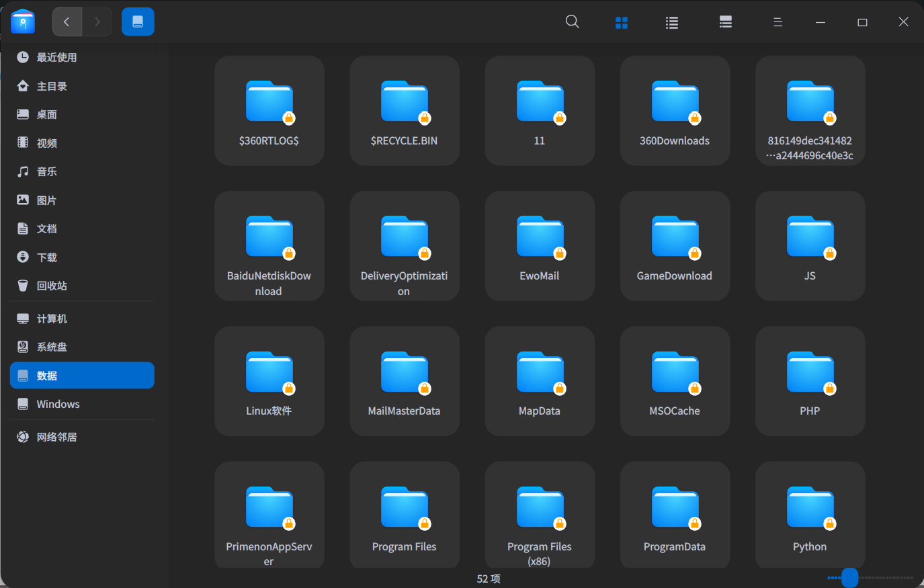Select 系统盘 sidebar entry

click(x=82, y=347)
